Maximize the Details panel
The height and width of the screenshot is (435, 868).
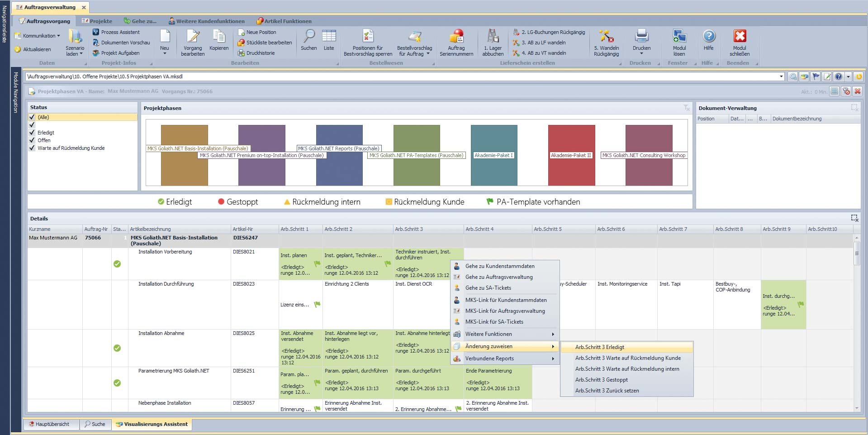[854, 218]
